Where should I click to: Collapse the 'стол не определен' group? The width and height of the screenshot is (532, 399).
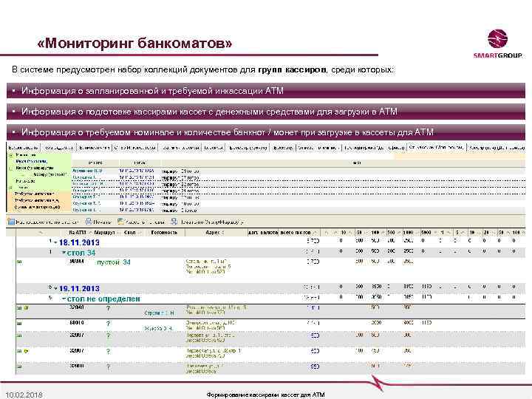tap(64, 299)
